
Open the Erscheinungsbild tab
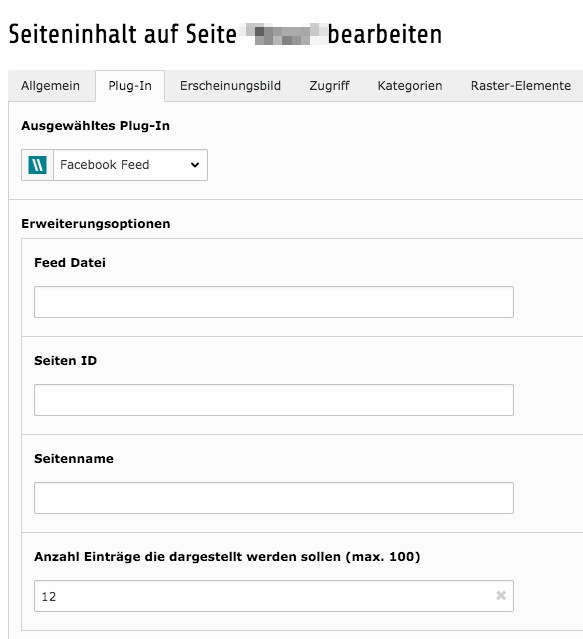point(230,86)
